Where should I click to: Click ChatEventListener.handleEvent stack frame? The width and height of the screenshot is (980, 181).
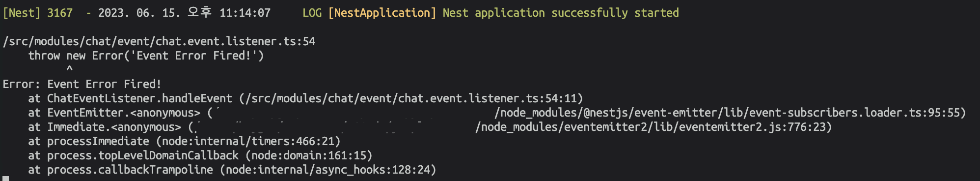139,98
